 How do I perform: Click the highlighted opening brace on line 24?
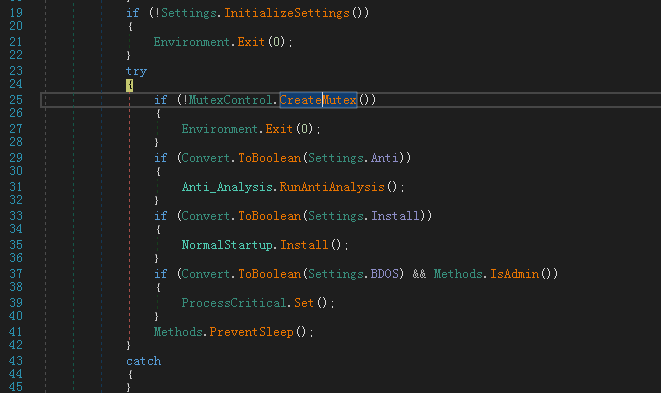click(129, 85)
